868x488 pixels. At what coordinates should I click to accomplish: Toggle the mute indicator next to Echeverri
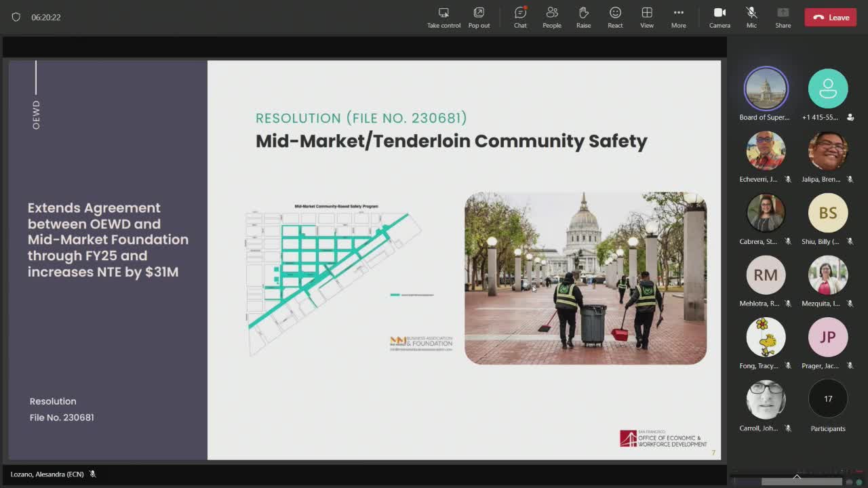(x=787, y=179)
